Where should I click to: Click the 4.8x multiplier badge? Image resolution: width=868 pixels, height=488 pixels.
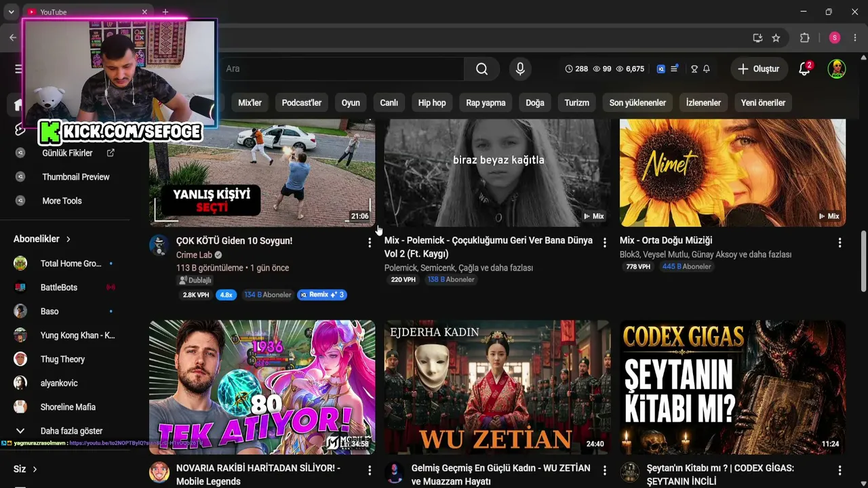coord(226,295)
